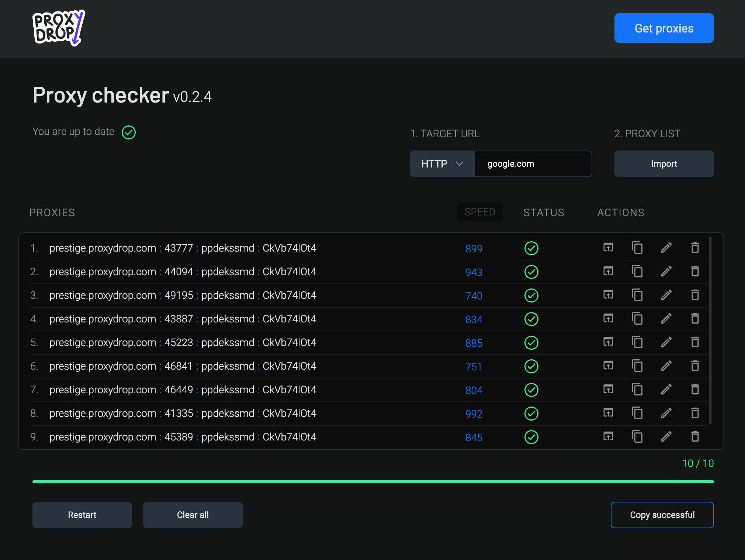Copy proxy row with port 43777
745x560 pixels.
(637, 248)
